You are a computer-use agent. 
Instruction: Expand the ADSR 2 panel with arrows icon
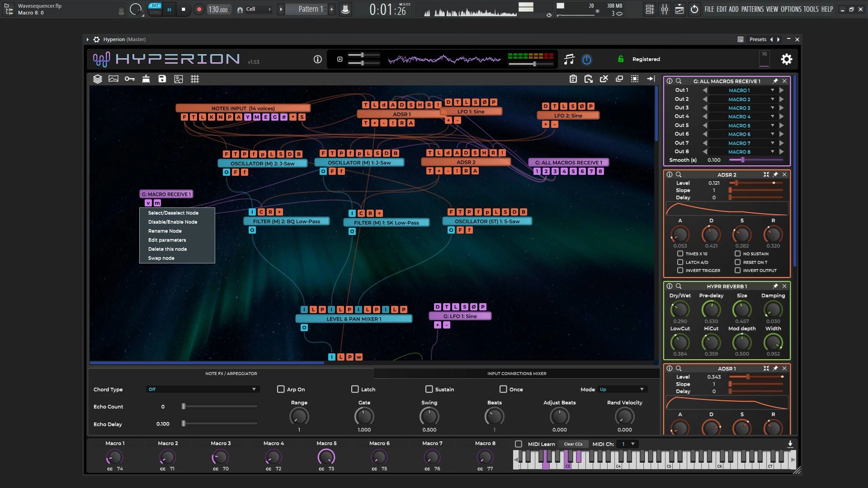pos(766,174)
